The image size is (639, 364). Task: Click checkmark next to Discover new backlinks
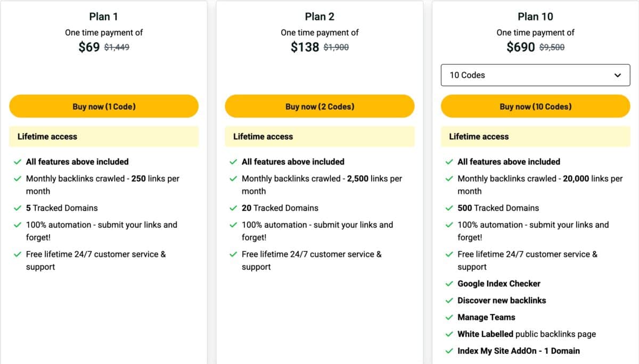(x=449, y=301)
